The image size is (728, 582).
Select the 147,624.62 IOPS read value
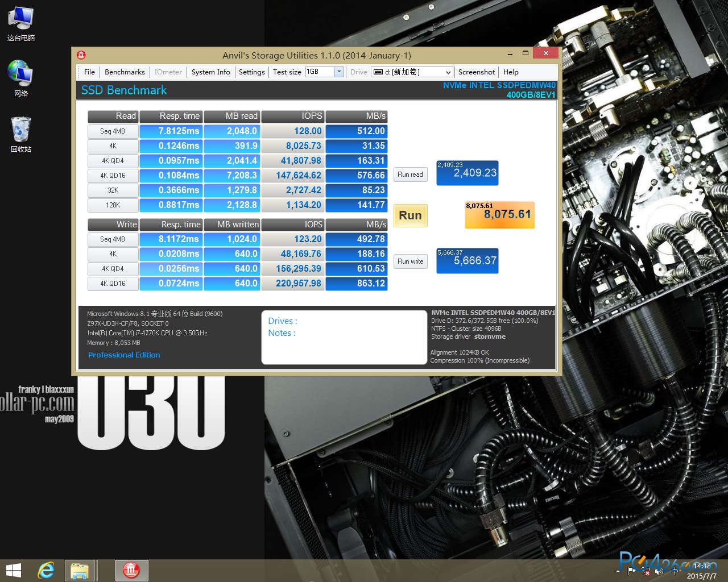(293, 176)
